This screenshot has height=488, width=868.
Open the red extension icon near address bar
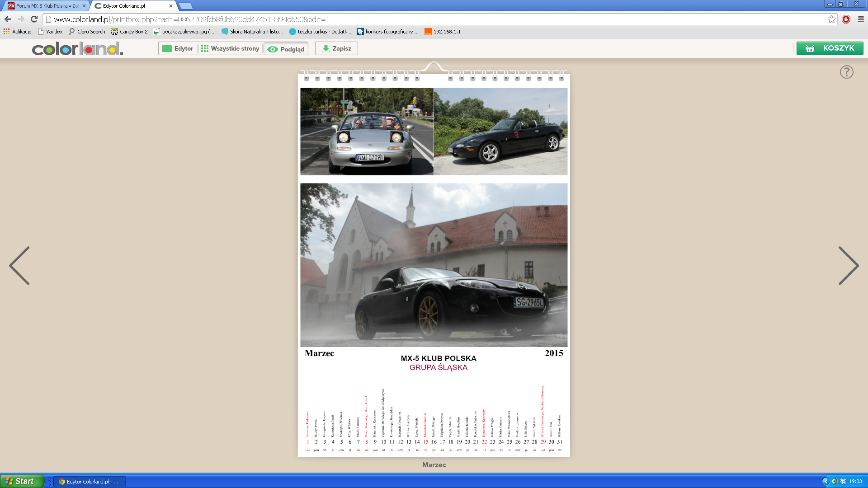(x=846, y=19)
